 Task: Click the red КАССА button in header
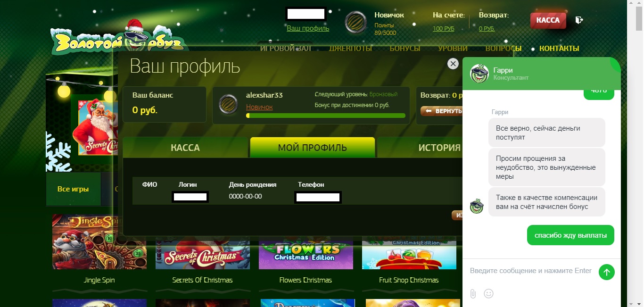click(548, 20)
